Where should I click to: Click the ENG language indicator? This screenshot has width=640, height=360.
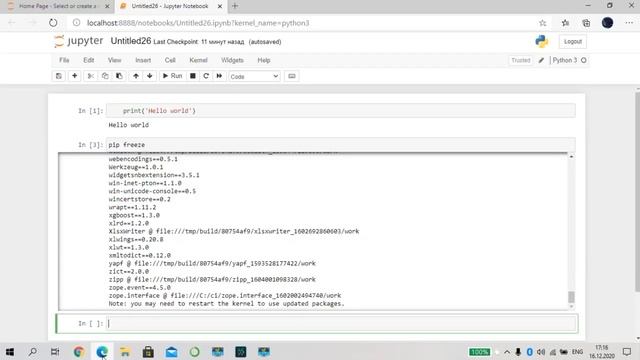pyautogui.click(x=577, y=351)
